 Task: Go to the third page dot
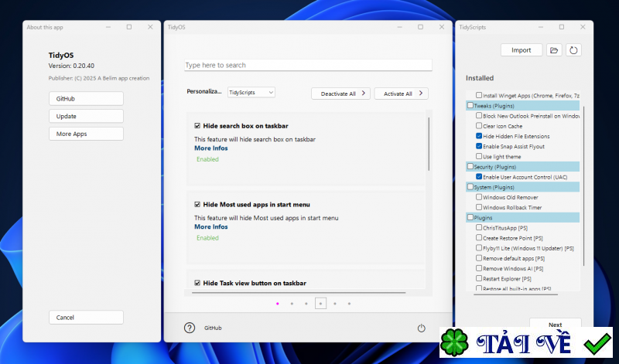[306, 304]
